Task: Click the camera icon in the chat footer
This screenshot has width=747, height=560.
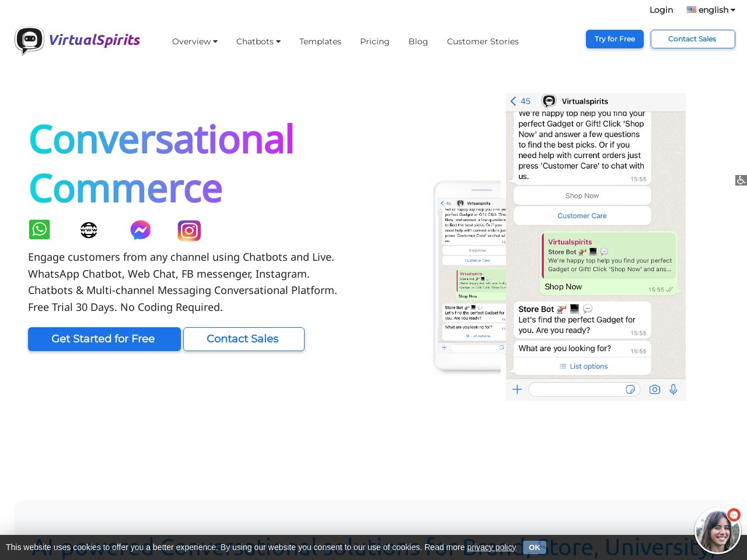Action: 655,389
